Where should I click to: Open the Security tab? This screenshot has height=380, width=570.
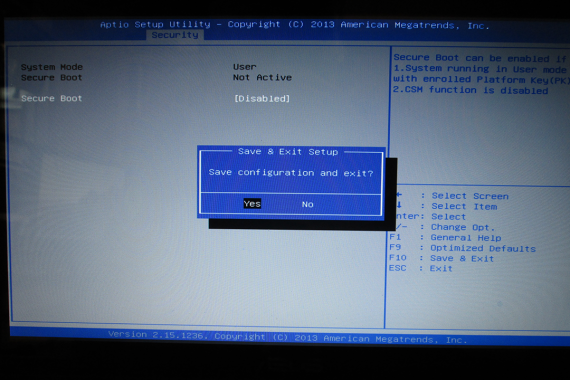175,35
